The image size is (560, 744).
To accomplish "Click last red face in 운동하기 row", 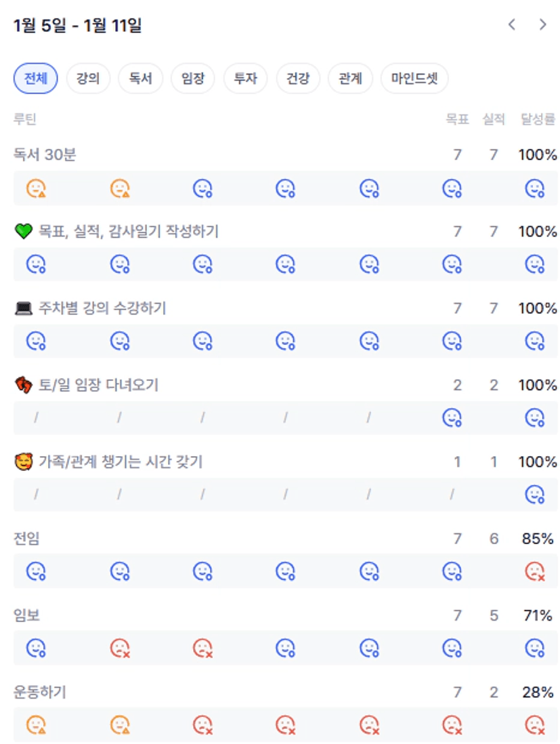I will pyautogui.click(x=535, y=725).
